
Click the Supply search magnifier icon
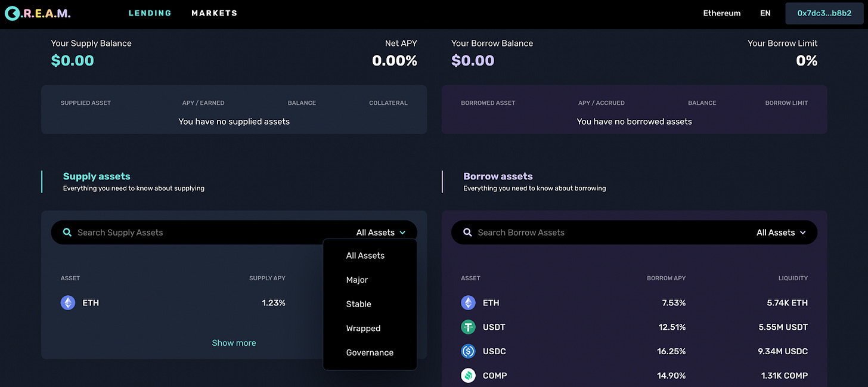[67, 233]
